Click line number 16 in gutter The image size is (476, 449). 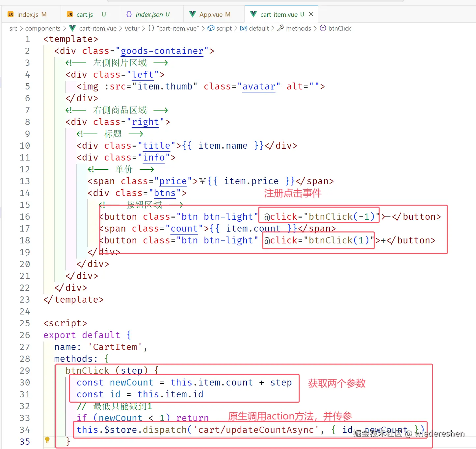[x=25, y=217]
